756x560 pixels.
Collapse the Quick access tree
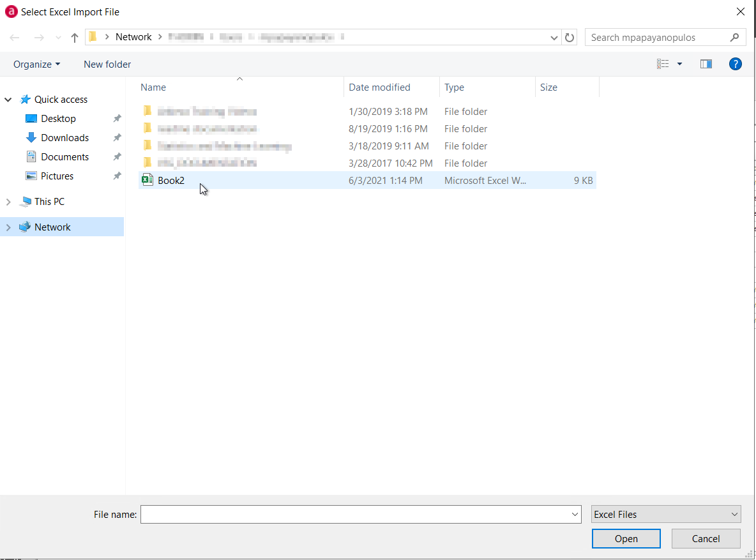[x=8, y=100]
